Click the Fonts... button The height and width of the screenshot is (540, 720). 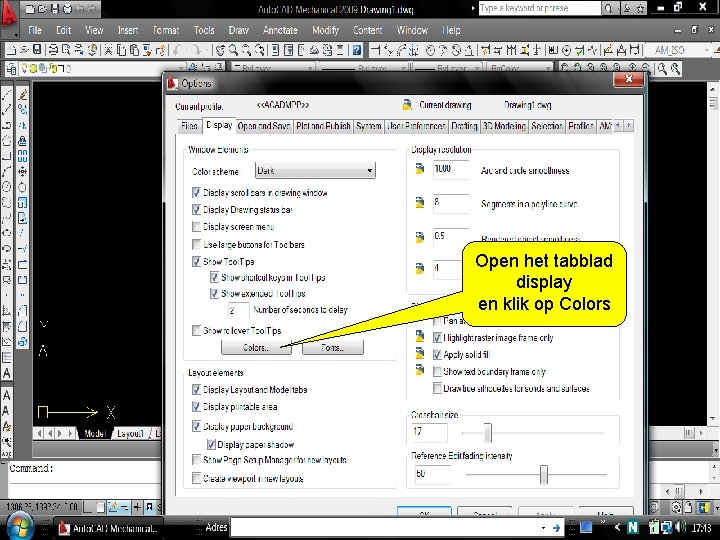[333, 348]
